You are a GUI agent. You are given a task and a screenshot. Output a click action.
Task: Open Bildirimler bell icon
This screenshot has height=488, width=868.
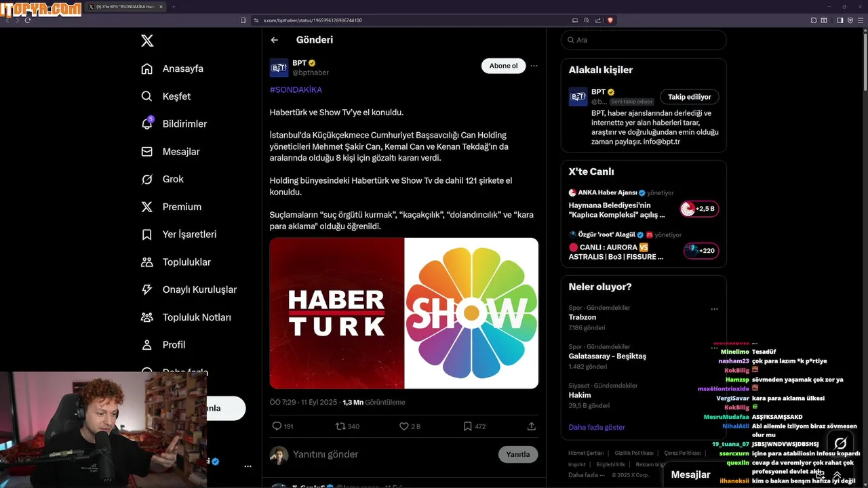(x=146, y=124)
